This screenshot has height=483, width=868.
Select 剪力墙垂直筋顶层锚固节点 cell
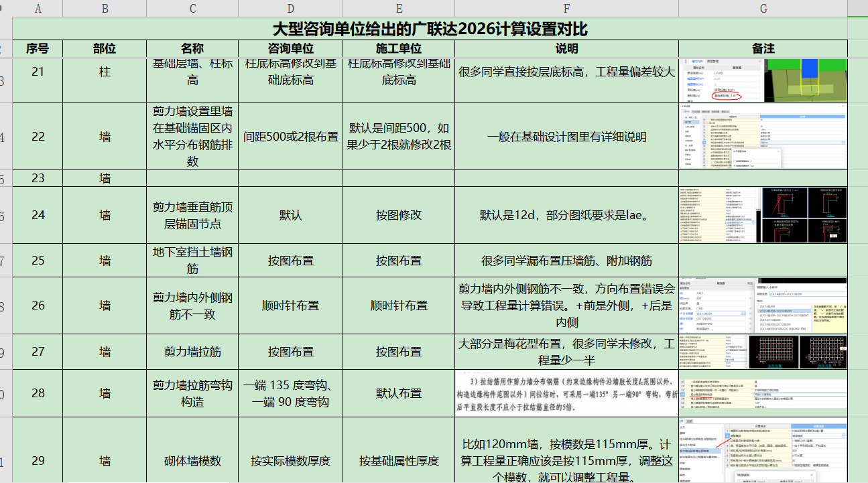click(193, 216)
